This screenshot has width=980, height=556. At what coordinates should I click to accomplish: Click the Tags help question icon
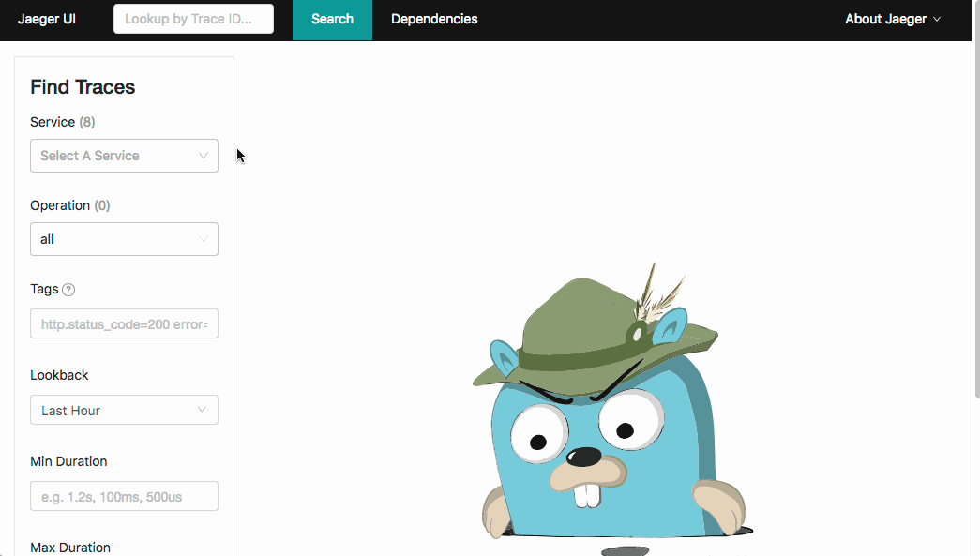click(68, 289)
